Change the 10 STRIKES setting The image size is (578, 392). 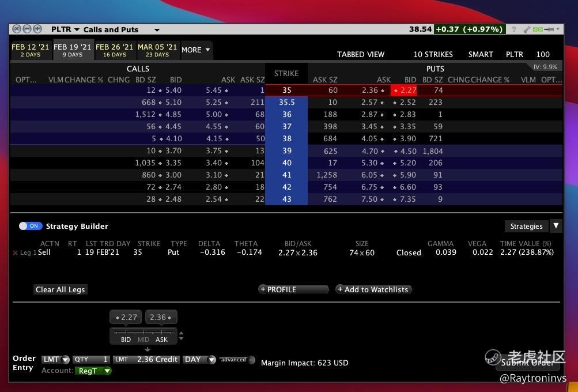[433, 55]
